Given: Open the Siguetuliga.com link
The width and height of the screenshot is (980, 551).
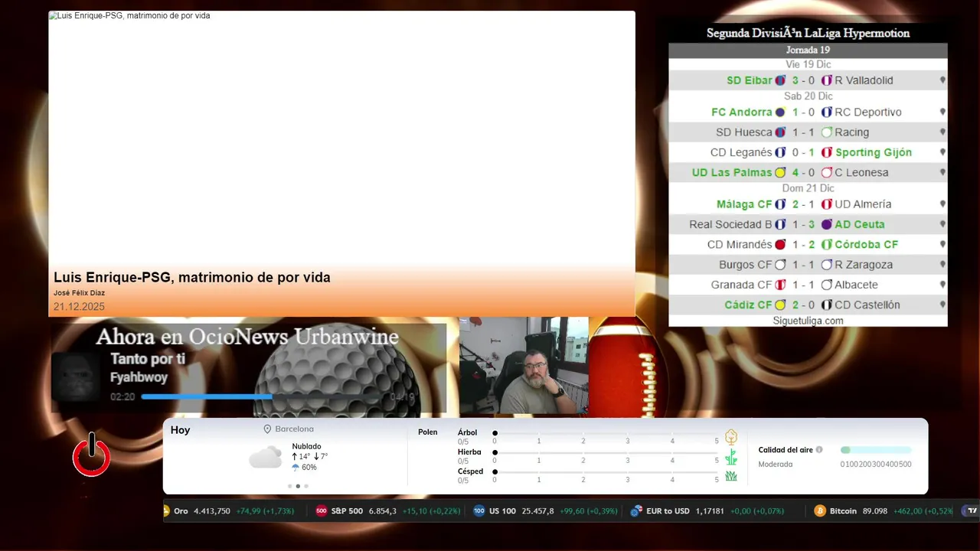Looking at the screenshot, I should (808, 321).
